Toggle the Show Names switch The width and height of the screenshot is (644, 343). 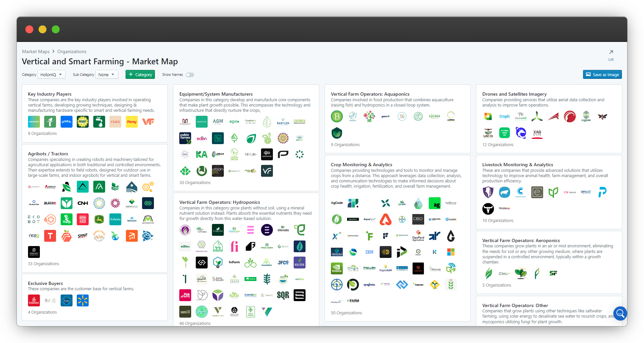coord(190,75)
